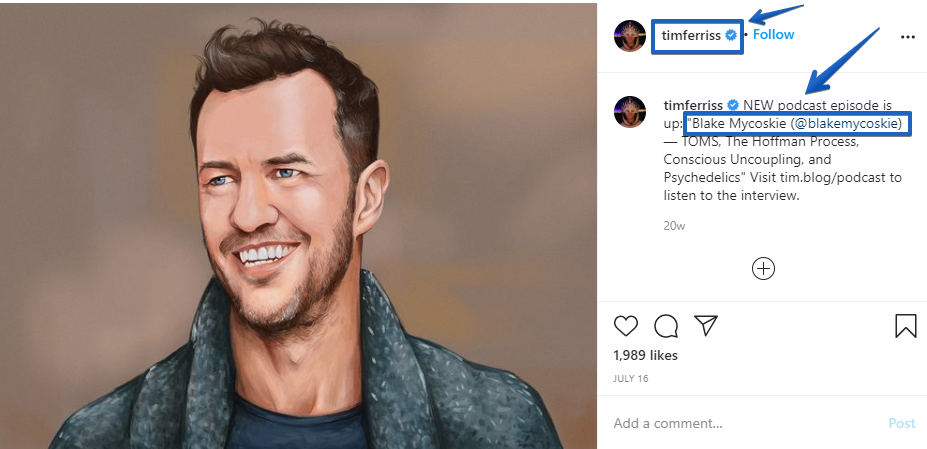Click the verified badge beside the header username
This screenshot has height=449, width=927.
[732, 35]
